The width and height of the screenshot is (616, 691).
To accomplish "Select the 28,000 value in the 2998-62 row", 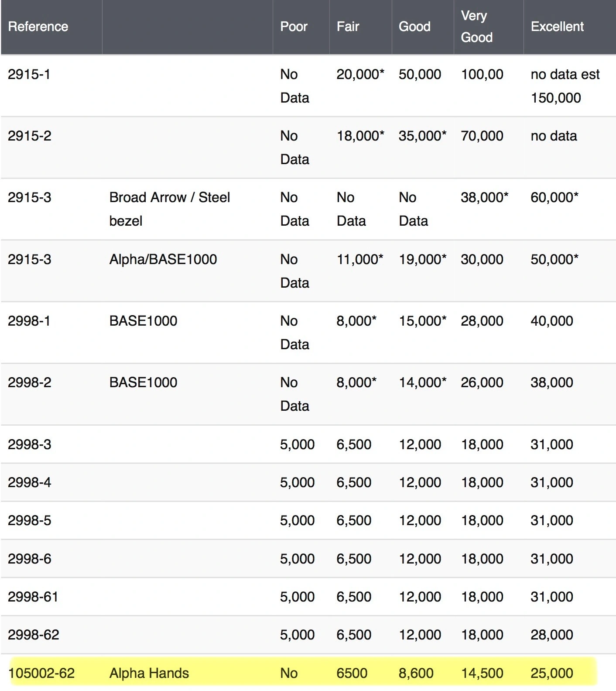I will pos(551,635).
